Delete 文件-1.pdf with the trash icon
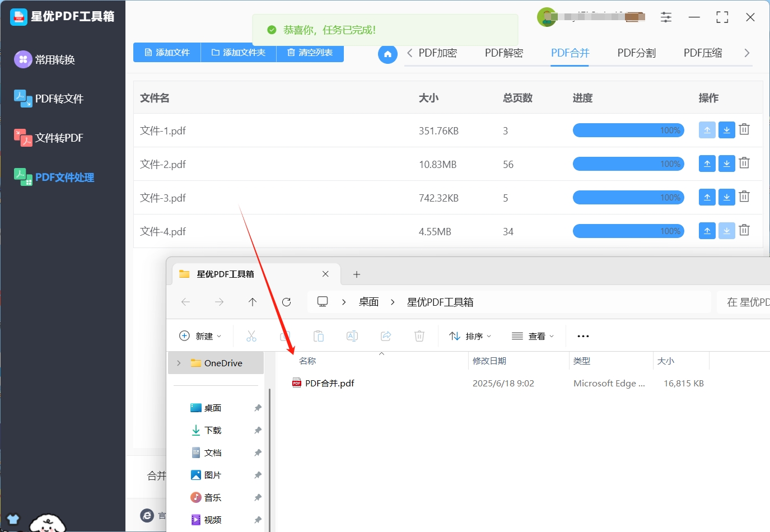Viewport: 770px width, 532px height. [744, 129]
